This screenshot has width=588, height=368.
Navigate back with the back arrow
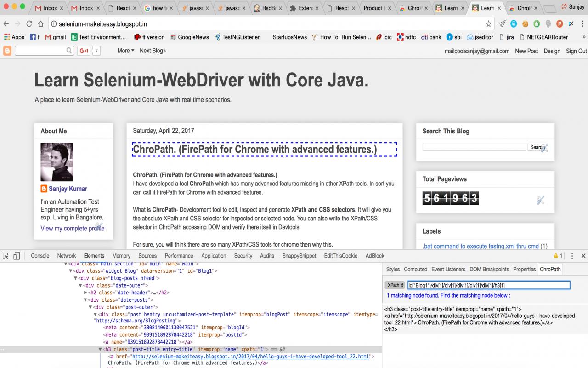(x=6, y=23)
